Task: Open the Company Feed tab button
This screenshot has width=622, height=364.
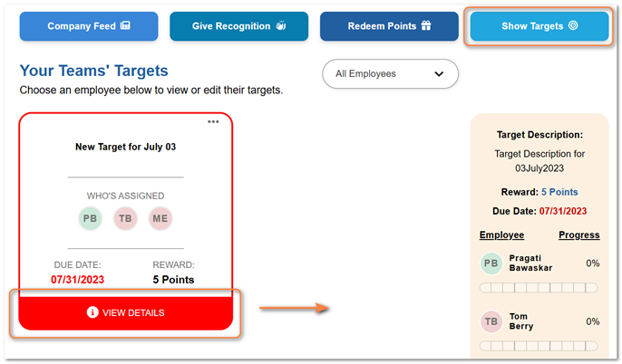Action: pyautogui.click(x=89, y=26)
